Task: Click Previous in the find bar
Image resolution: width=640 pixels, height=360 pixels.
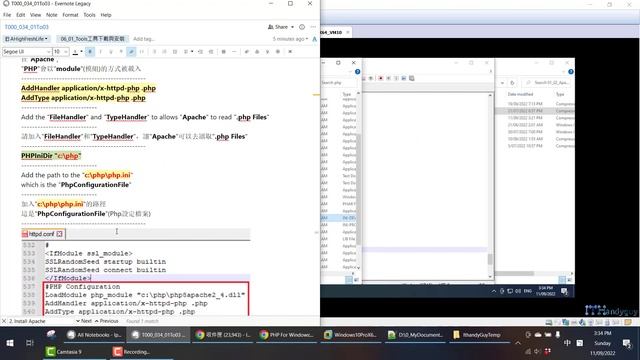Action: tap(106, 321)
